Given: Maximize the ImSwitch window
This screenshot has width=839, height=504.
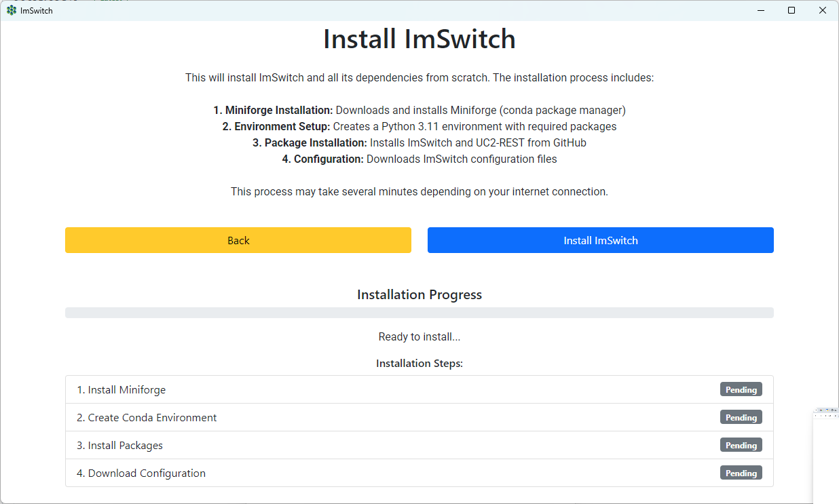Looking at the screenshot, I should (791, 10).
